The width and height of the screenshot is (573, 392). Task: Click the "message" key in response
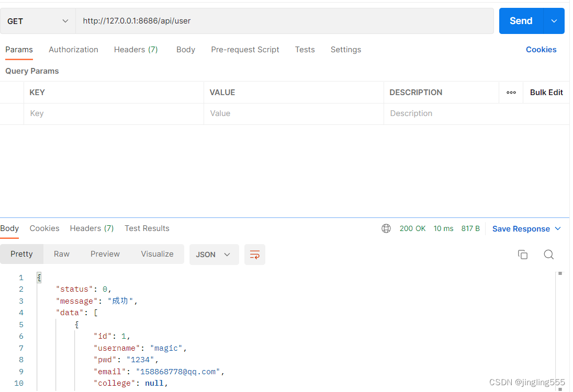(76, 301)
